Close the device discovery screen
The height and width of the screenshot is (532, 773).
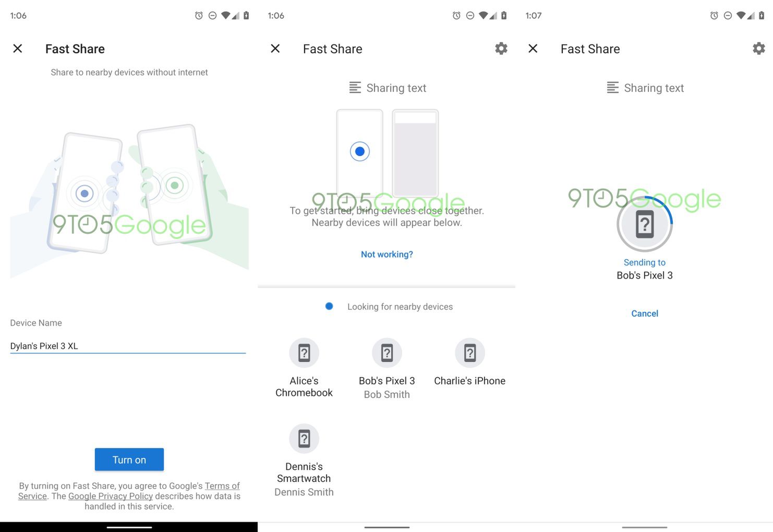[x=275, y=48]
